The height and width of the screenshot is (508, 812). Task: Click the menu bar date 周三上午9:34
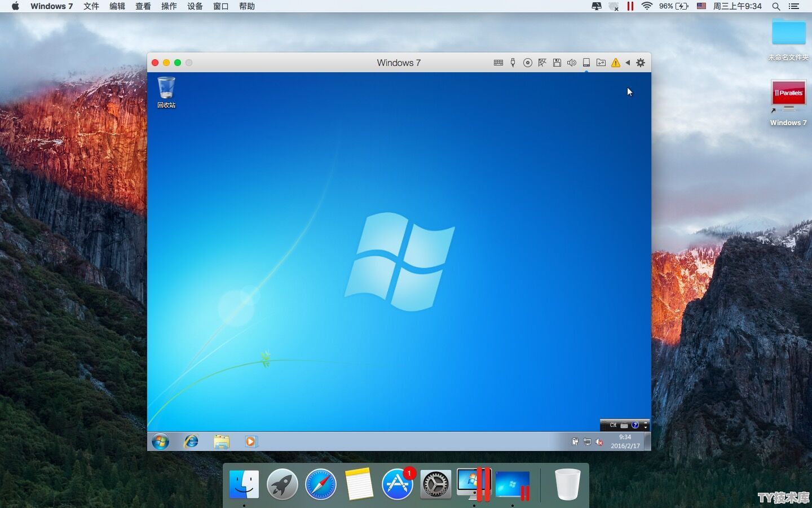point(737,6)
